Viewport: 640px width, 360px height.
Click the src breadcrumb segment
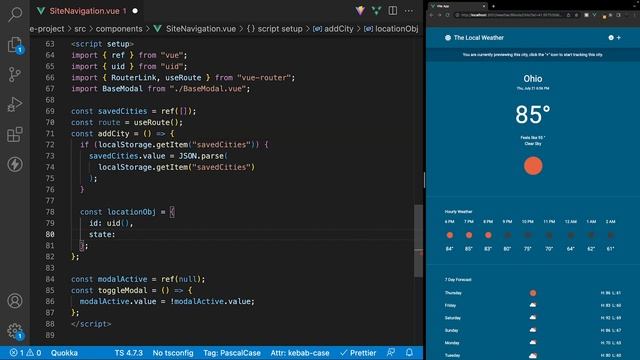click(x=80, y=29)
